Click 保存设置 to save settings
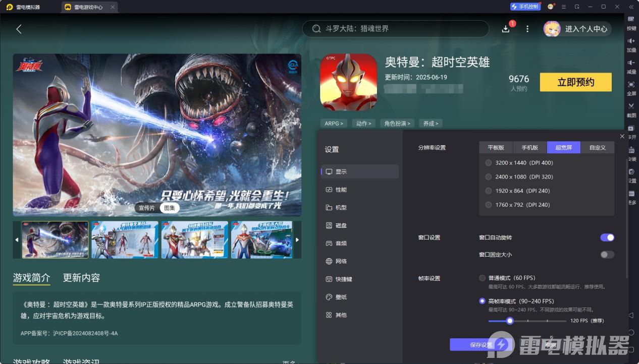 coord(481,345)
